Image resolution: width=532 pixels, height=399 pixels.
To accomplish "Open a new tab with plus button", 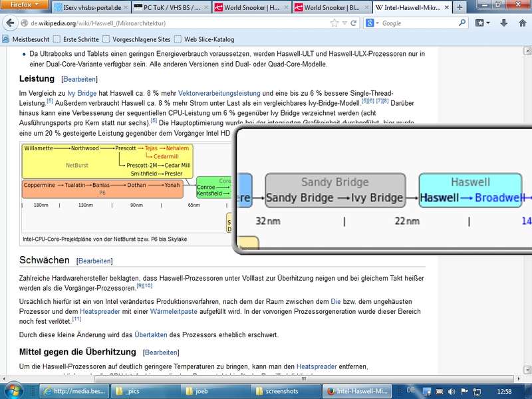I will click(460, 7).
